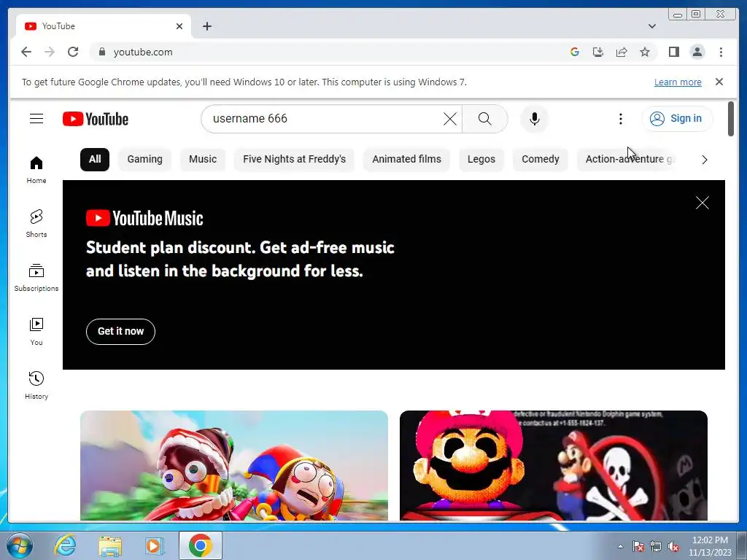Toggle the Chrome side panel
The height and width of the screenshot is (560, 747).
673,52
